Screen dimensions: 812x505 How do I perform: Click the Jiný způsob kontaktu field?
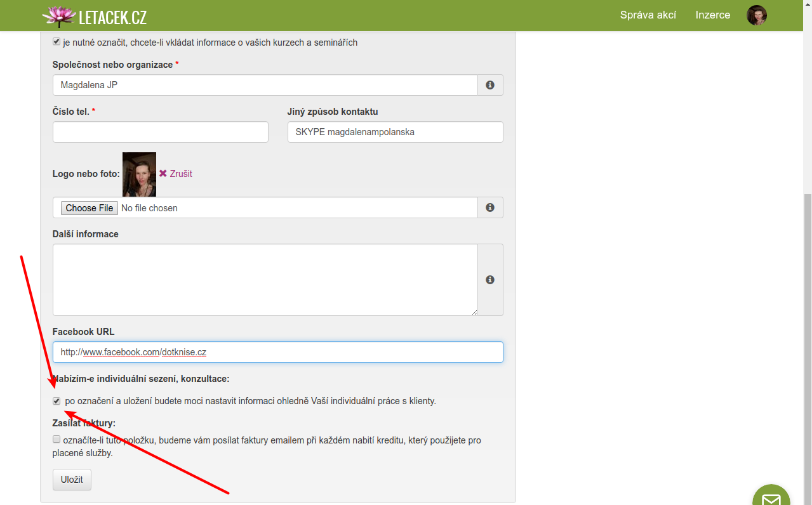click(x=395, y=132)
